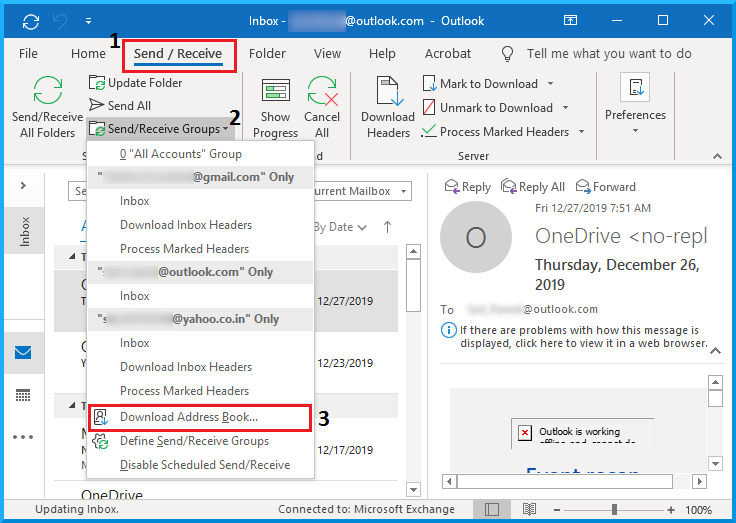Choose Download Inbox Headers under yahoo.co.in
736x523 pixels.
point(200,367)
